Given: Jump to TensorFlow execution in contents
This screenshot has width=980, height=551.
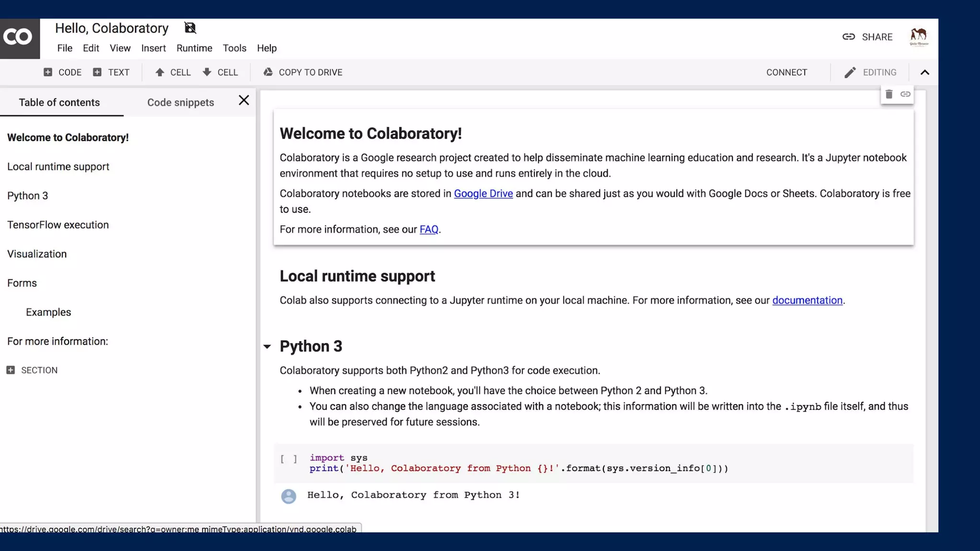Looking at the screenshot, I should [x=58, y=225].
